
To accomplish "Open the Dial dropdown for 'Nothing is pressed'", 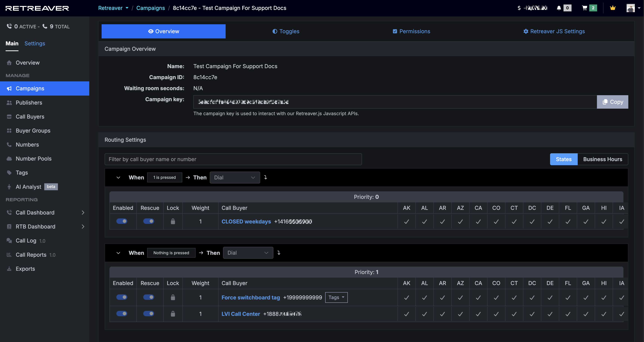I will click(x=248, y=253).
